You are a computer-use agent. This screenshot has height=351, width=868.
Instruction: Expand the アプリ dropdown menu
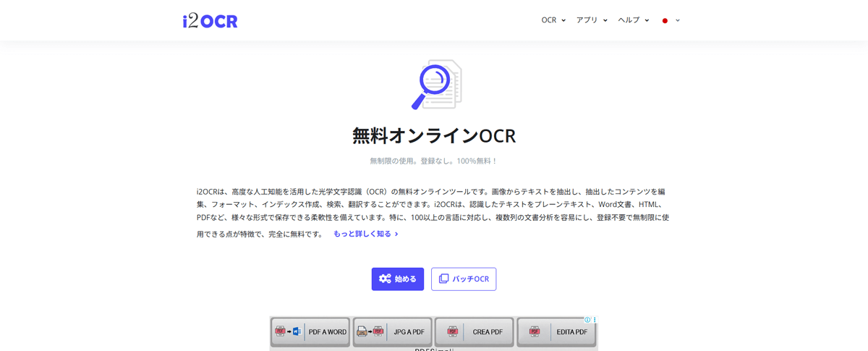592,20
